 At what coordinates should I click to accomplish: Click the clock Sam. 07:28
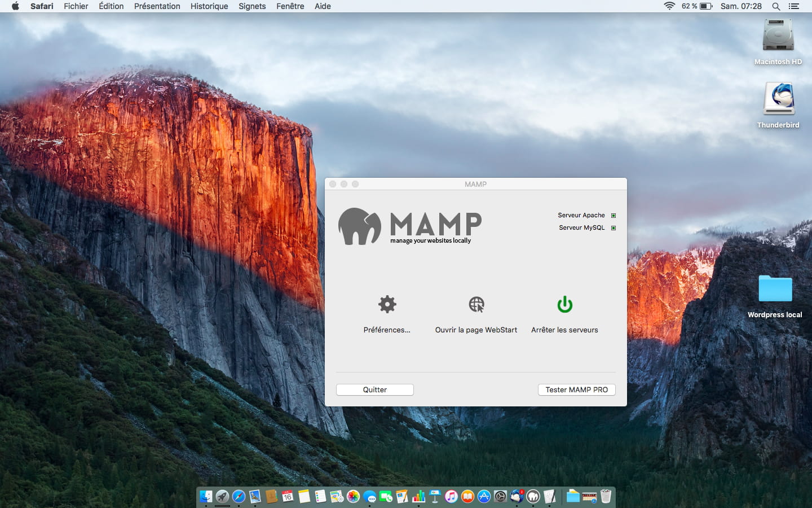point(741,6)
